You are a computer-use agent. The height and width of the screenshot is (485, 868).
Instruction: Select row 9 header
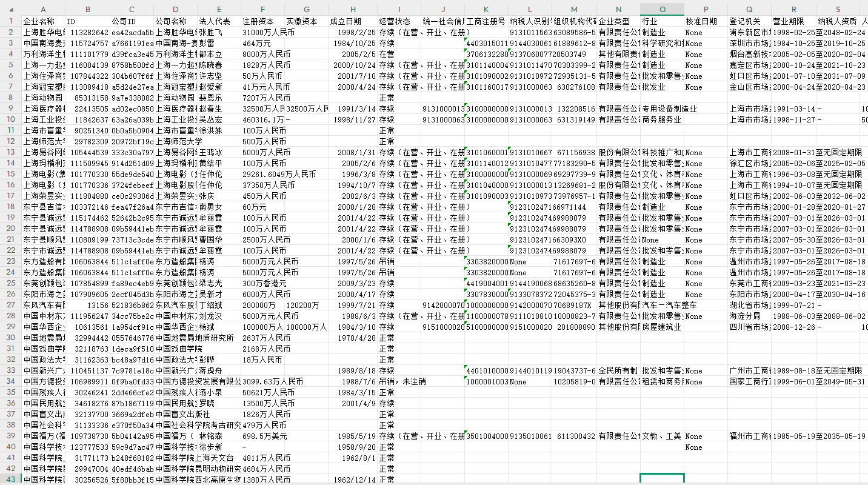(x=10, y=109)
